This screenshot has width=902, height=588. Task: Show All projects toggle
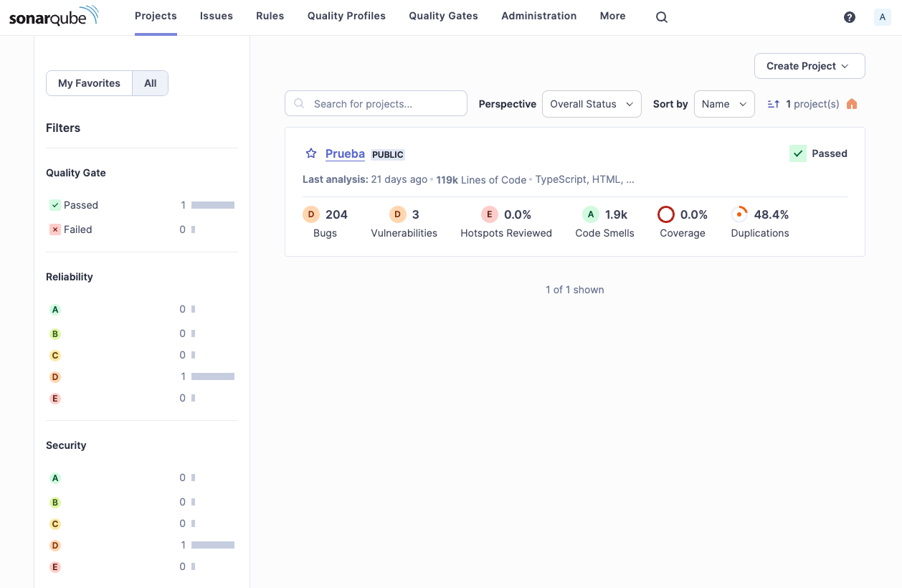pos(151,83)
